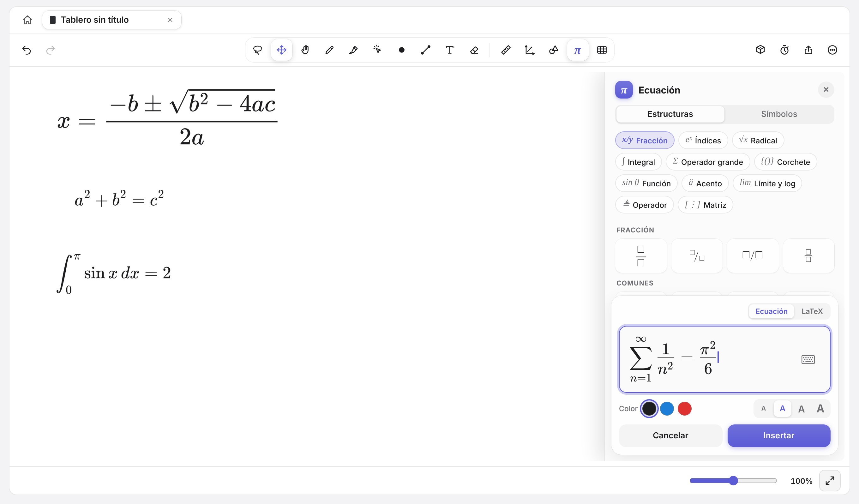Pick the pen drawing tool
This screenshot has height=504, width=859.
click(x=329, y=50)
